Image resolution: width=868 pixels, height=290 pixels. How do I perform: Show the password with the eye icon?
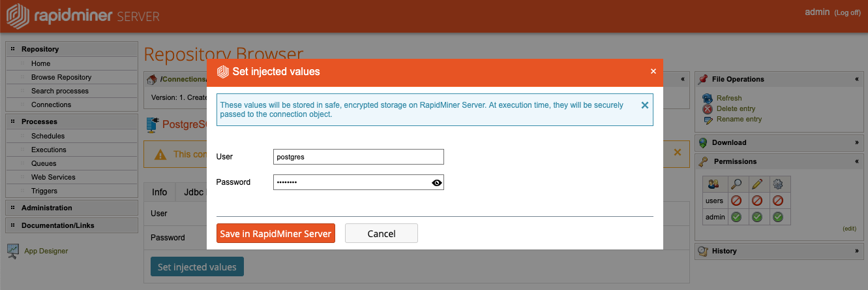[437, 183]
